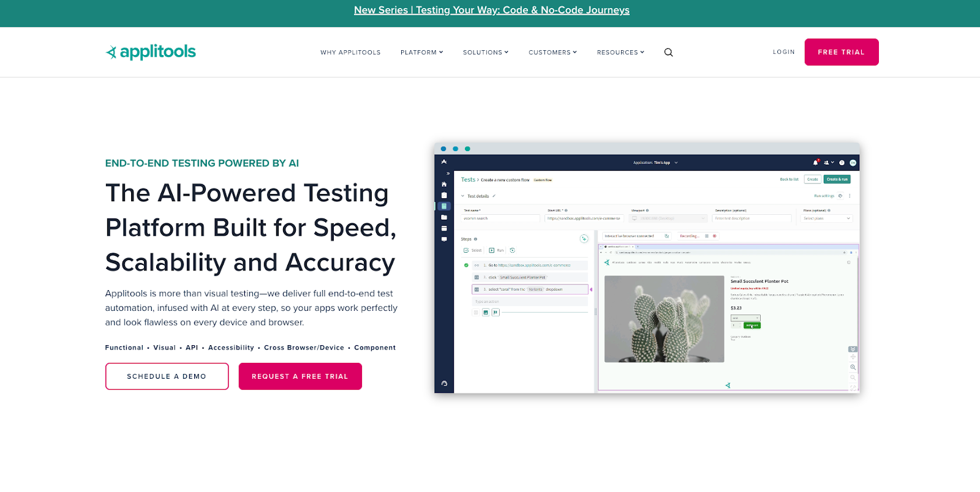Click the help question mark icon
Screen dimensions: 980x492
click(x=842, y=163)
